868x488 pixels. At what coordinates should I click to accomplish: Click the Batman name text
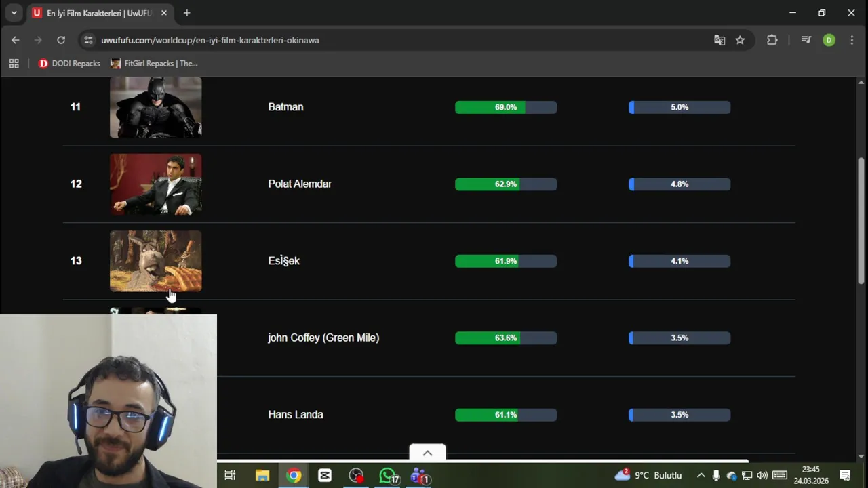[x=285, y=107]
